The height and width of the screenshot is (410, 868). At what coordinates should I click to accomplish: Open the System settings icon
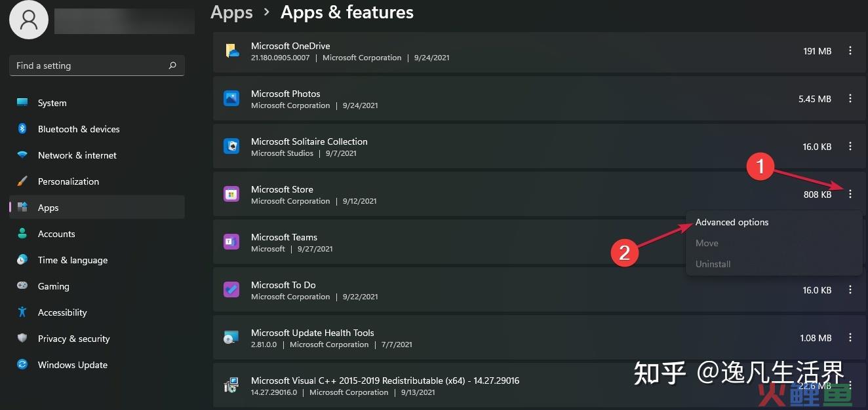point(23,103)
